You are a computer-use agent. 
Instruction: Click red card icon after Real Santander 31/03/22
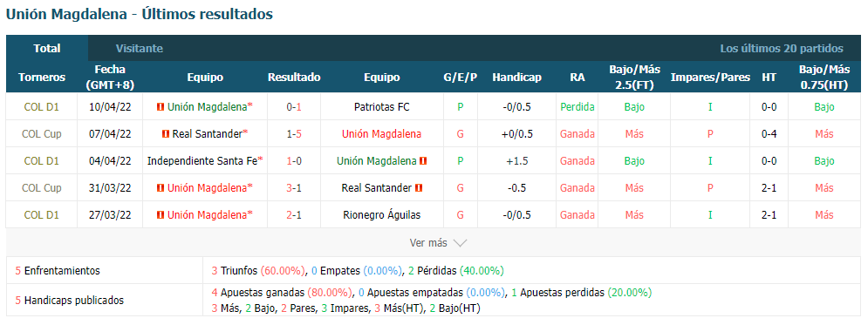tap(419, 188)
